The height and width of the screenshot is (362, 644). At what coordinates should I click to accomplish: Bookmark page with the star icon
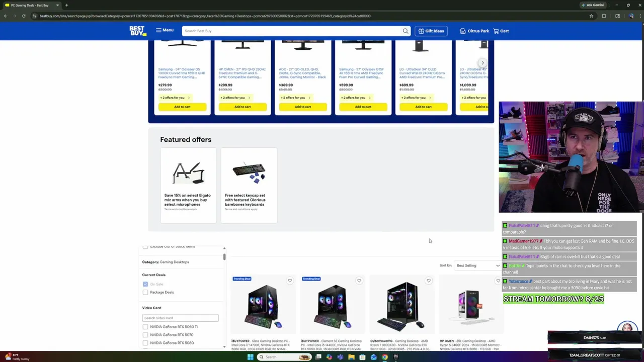pos(591,16)
